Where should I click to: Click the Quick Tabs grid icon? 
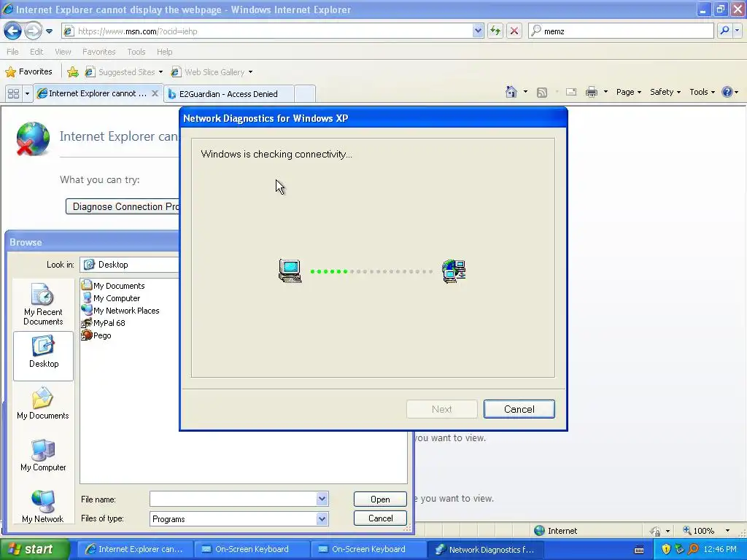pyautogui.click(x=13, y=93)
